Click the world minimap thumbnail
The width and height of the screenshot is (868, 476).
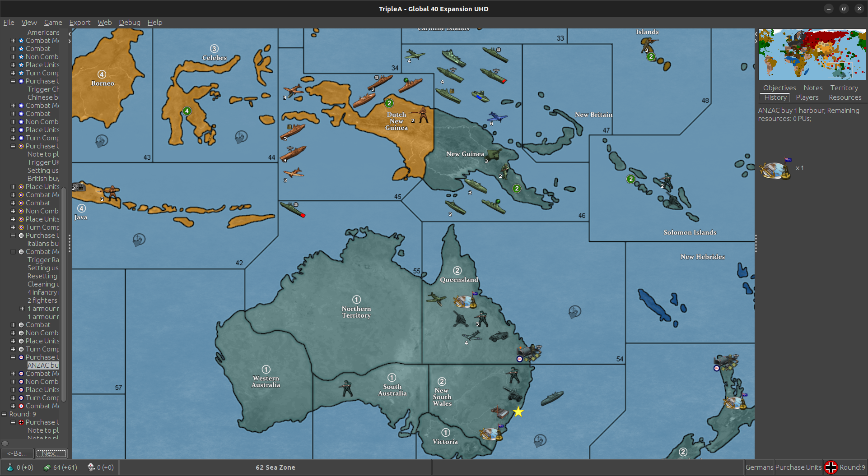click(812, 54)
